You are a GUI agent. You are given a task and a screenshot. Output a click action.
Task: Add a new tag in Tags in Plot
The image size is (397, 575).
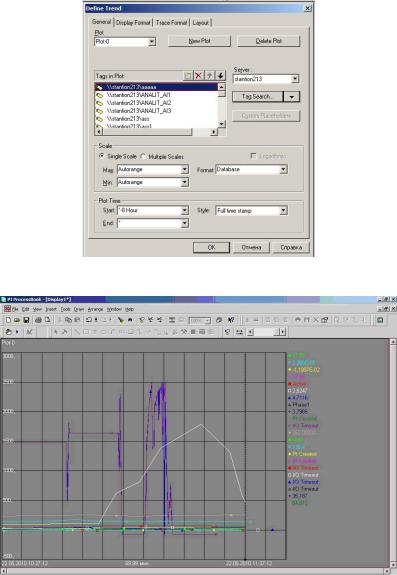click(188, 76)
